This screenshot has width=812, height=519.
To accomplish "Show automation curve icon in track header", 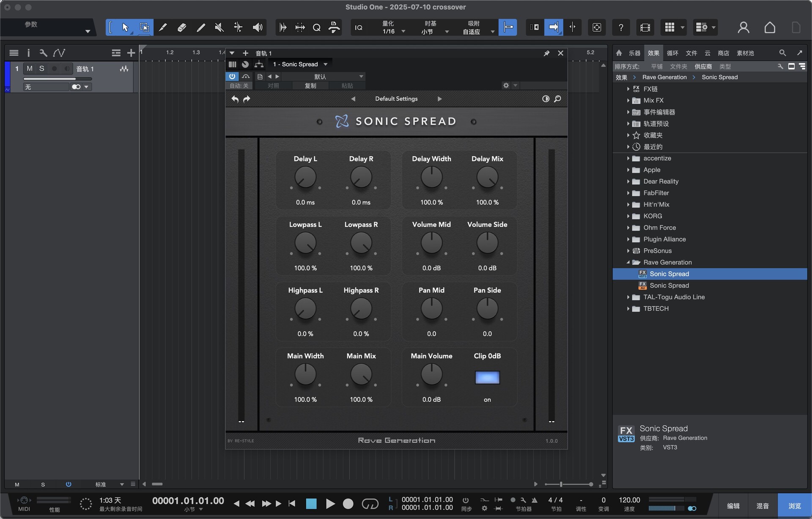I will tap(59, 53).
